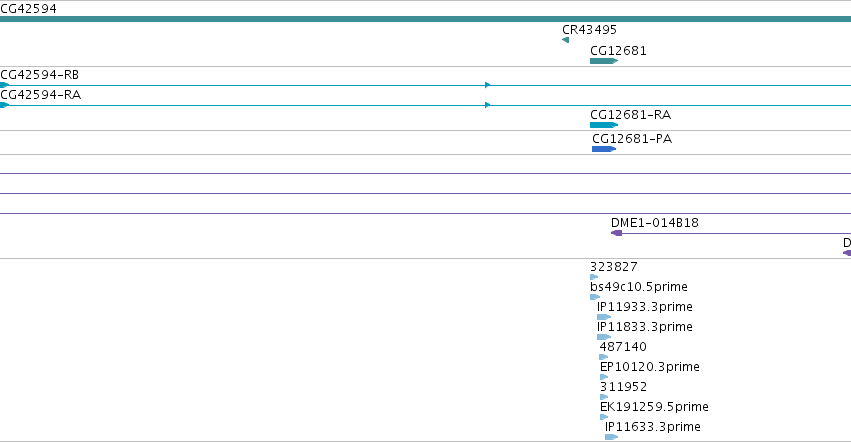Screen dimensions: 851x442
Task: Select the CG42594 gene label
Action: tap(28, 9)
